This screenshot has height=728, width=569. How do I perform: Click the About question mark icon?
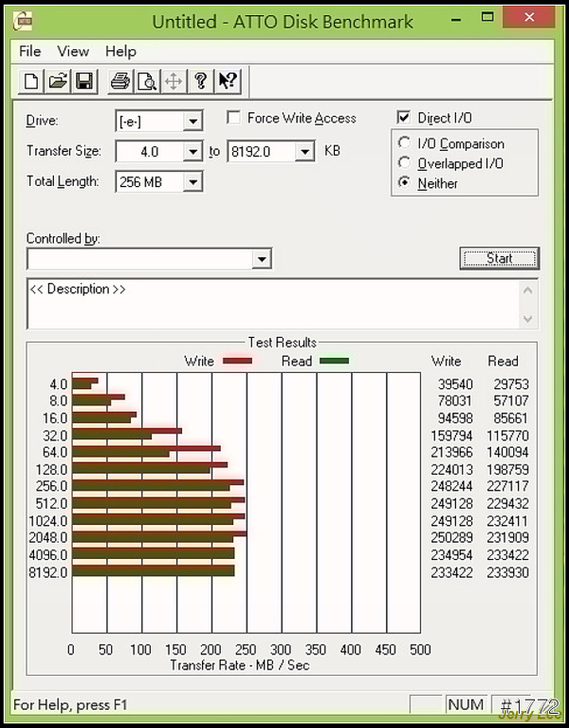tap(200, 82)
